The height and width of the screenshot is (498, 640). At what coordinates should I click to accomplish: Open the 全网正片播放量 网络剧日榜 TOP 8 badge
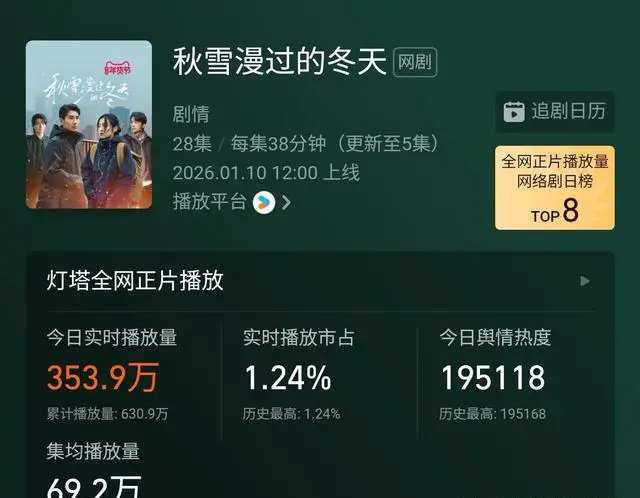pos(555,188)
